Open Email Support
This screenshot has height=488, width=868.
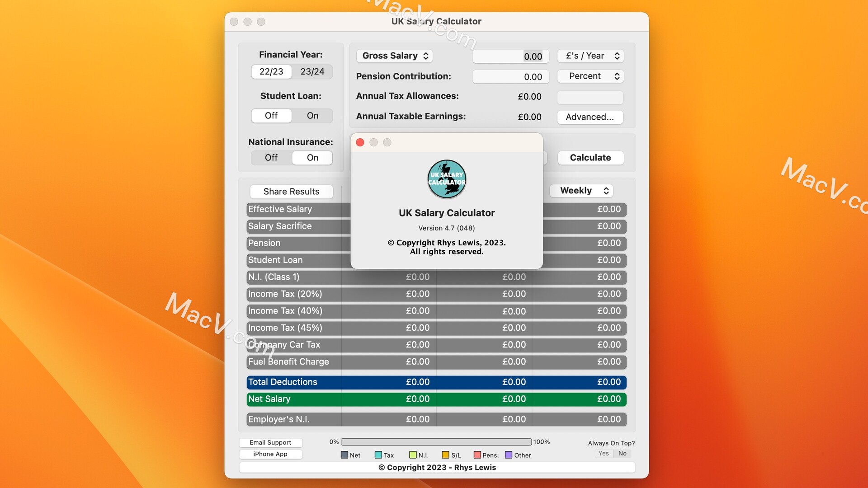[270, 443]
